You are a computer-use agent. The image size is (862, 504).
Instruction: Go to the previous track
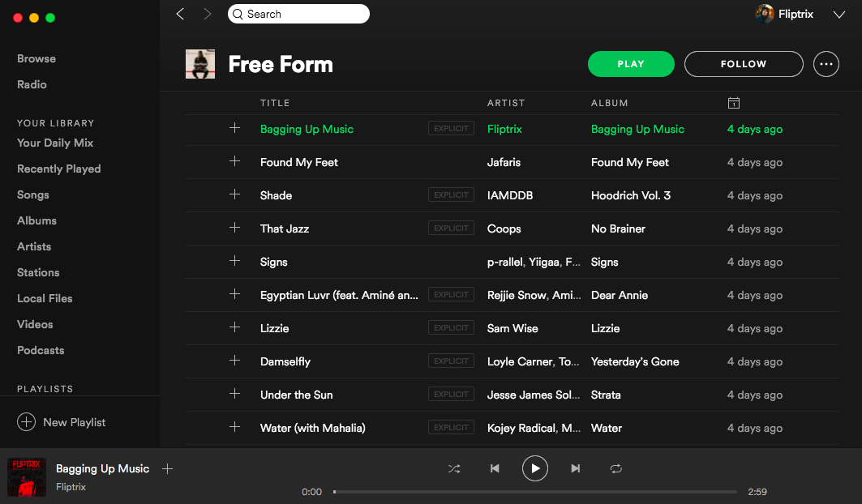click(x=495, y=468)
